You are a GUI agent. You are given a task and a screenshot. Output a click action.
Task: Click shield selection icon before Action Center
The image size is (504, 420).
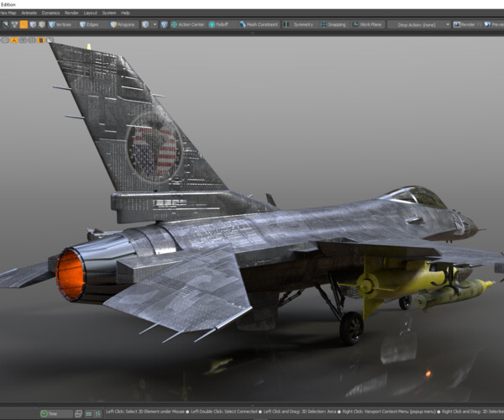click(165, 24)
